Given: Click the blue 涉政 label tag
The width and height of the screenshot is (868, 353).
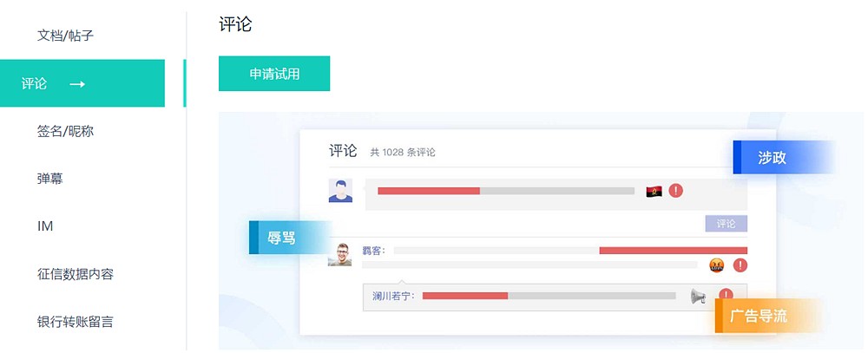Looking at the screenshot, I should pos(772,157).
